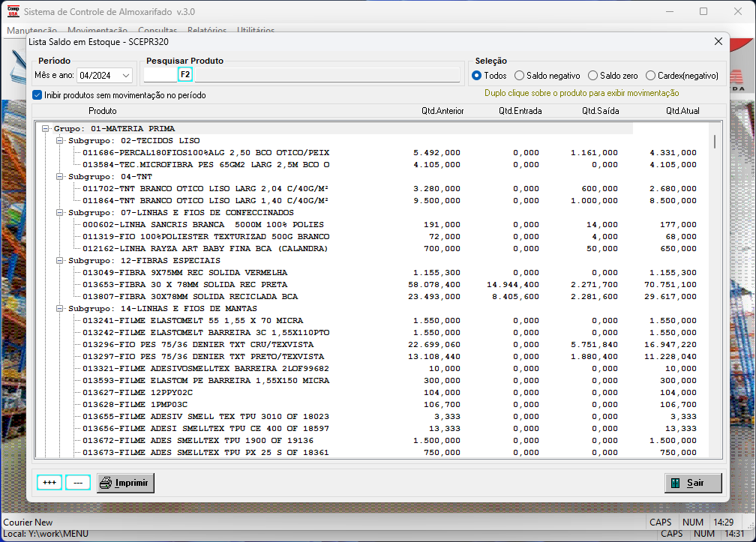
Task: Click the 14.944,400 entry quantity value
Action: (x=513, y=285)
